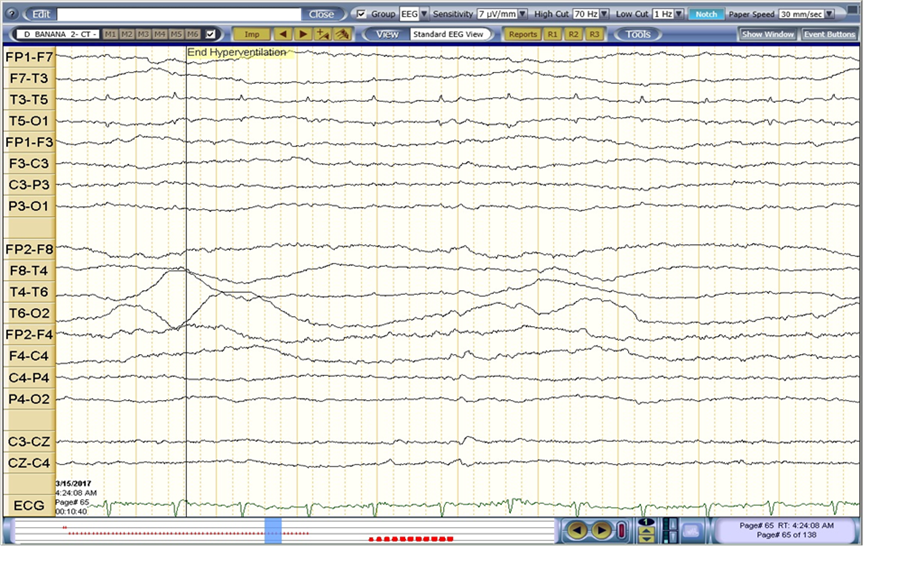This screenshot has height=575, width=898.
Task: Go to previous page with left playback arrow
Action: click(577, 531)
